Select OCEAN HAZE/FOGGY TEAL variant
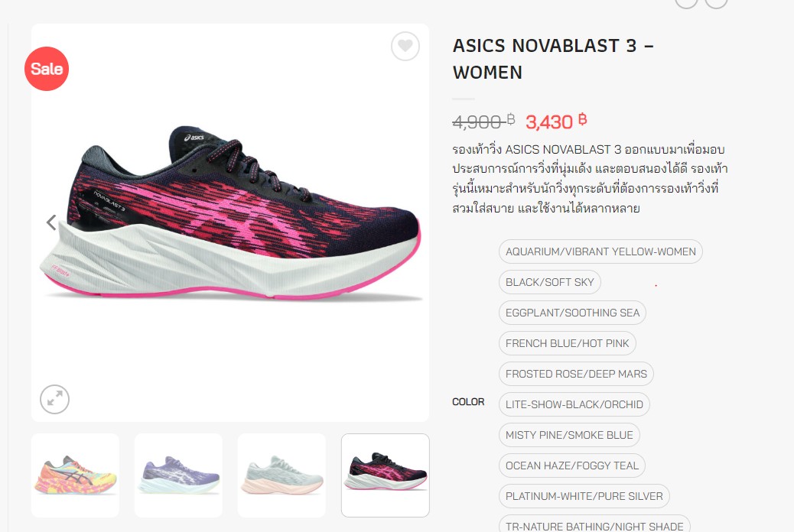Screen dimensions: 794x532 [x=571, y=465]
